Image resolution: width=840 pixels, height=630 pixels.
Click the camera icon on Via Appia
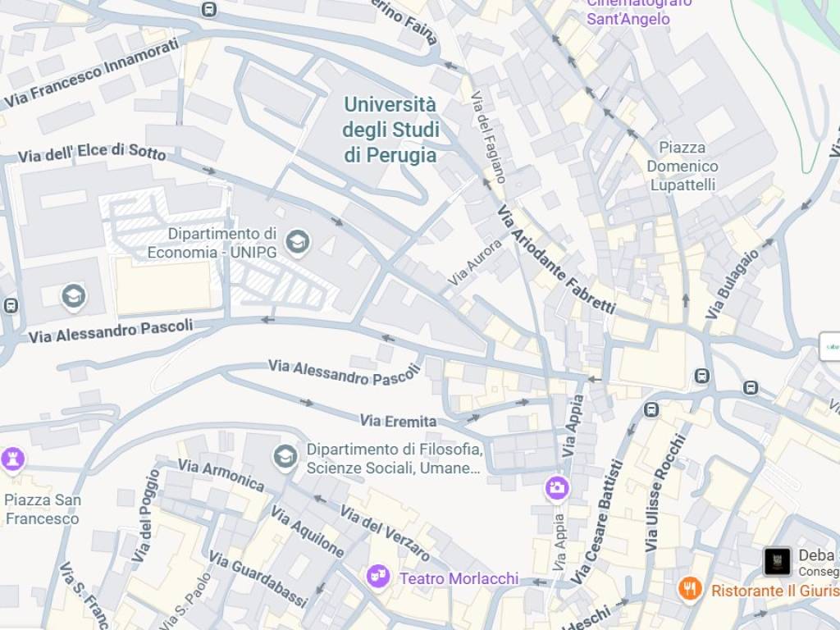(x=557, y=487)
